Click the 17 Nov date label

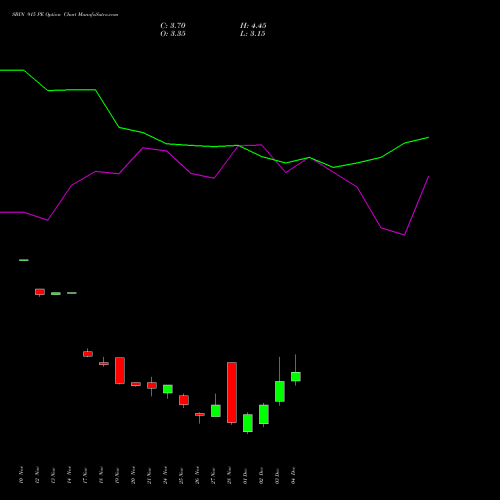85,475
